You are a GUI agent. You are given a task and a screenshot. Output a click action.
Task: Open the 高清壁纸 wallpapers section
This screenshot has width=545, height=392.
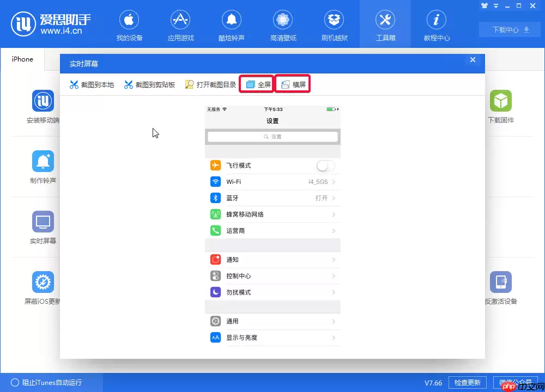[x=283, y=24]
